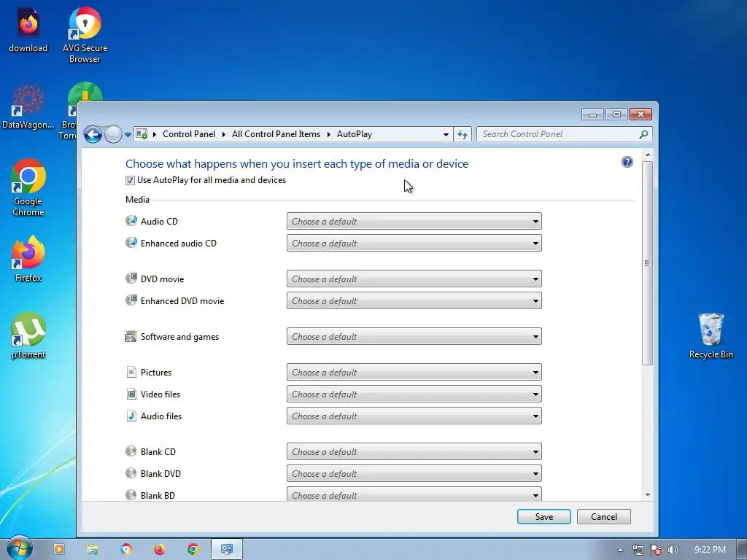Click the volume speaker tray icon
This screenshot has height=560, width=747.
tap(673, 550)
